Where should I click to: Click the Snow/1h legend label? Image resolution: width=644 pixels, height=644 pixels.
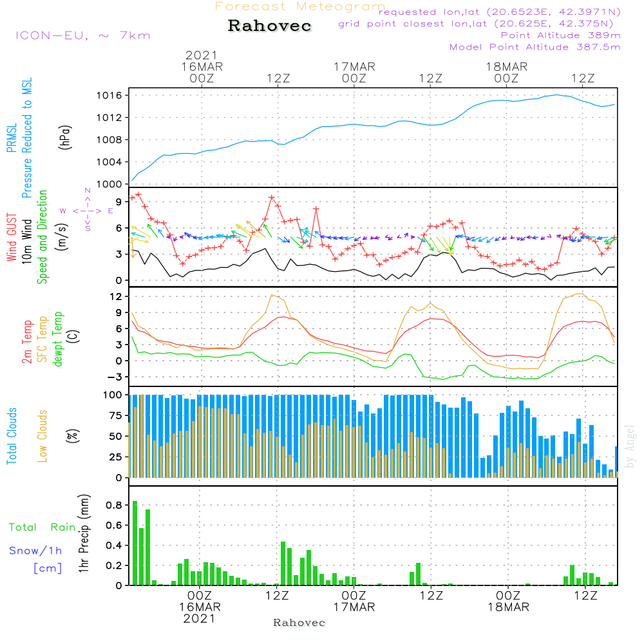(35, 551)
